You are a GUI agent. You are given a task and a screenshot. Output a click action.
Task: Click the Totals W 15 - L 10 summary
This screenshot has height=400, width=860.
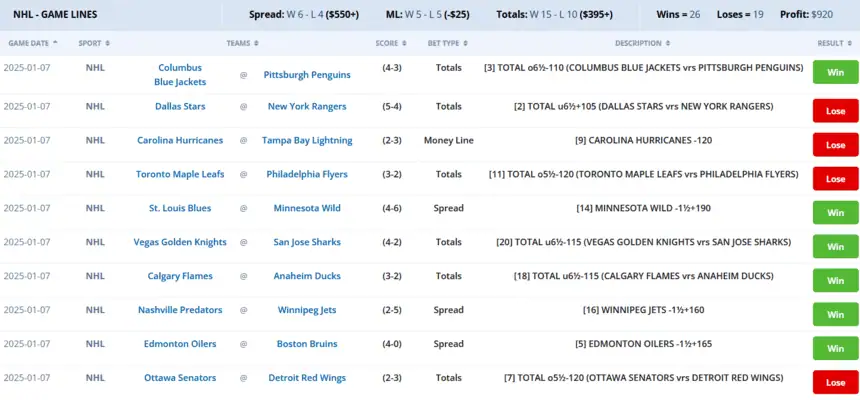click(555, 15)
